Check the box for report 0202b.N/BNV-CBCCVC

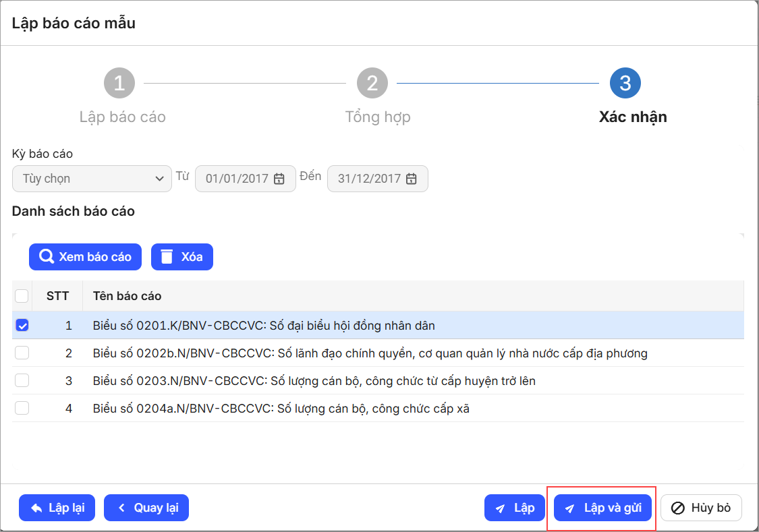[x=22, y=353]
